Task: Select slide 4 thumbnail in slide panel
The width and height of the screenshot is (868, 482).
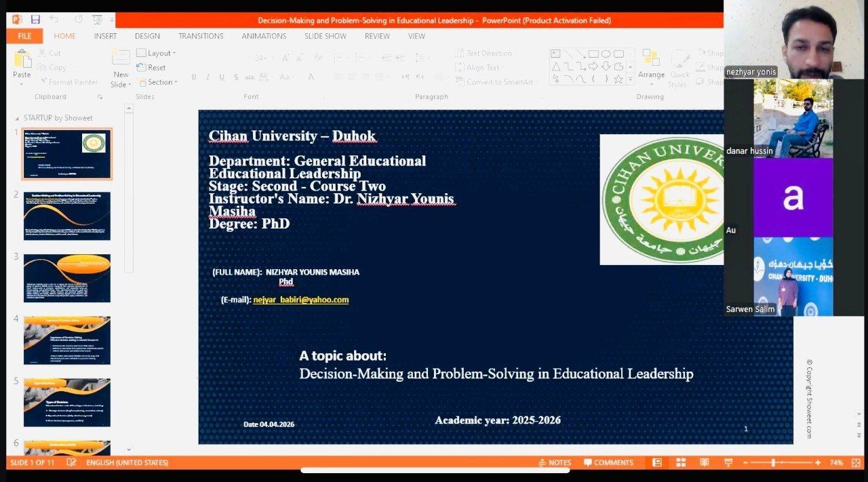Action: coord(67,340)
